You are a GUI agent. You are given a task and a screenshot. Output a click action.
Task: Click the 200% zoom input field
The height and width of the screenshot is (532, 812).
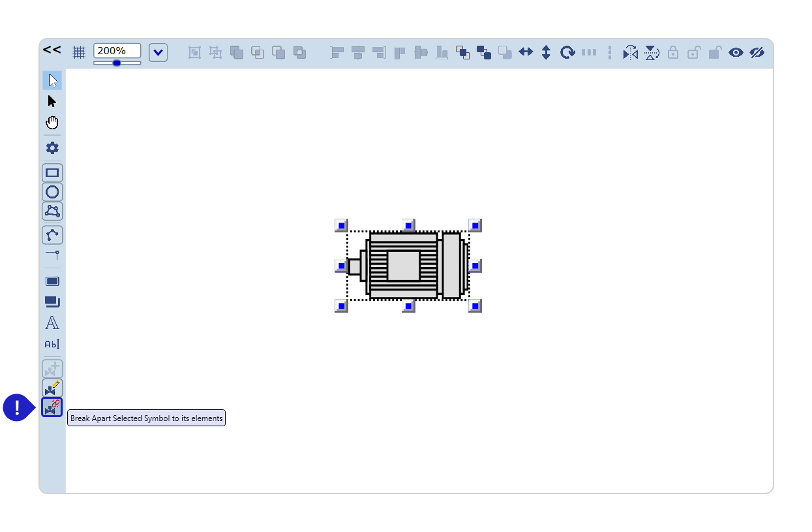click(x=117, y=51)
